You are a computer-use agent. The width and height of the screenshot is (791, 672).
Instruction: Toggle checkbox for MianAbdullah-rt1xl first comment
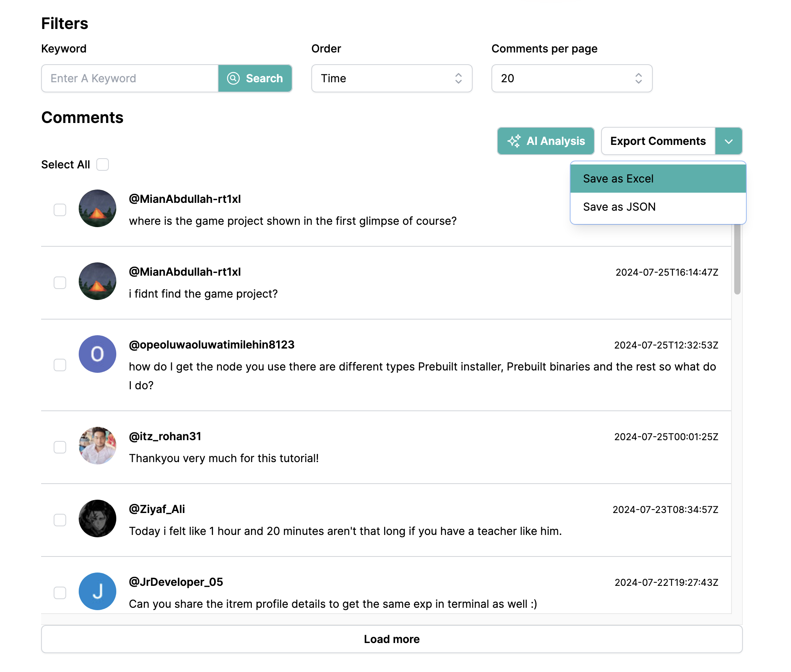click(60, 210)
